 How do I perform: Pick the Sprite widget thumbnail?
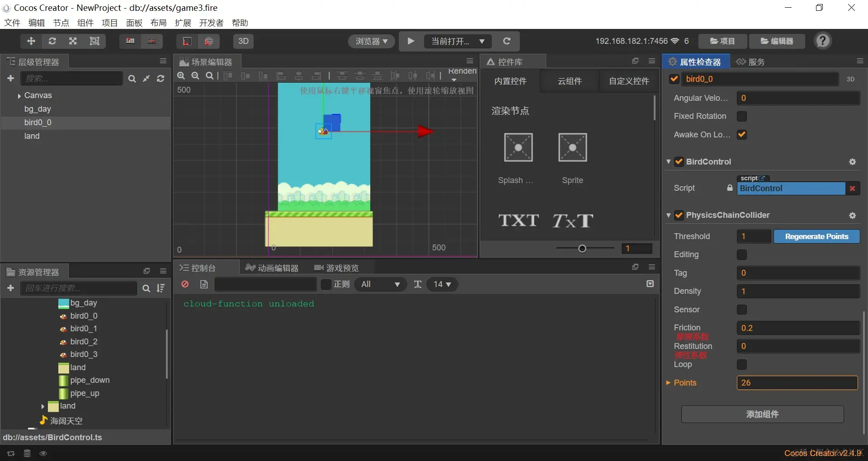[x=572, y=147]
